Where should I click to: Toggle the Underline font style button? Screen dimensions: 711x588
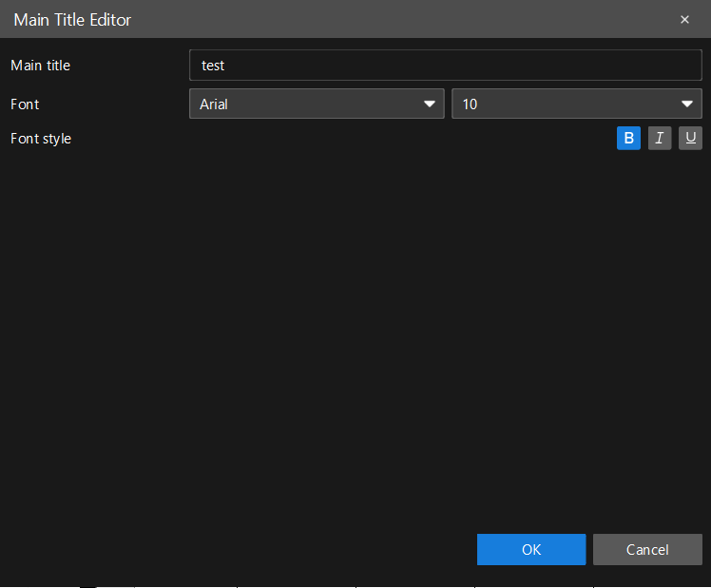[690, 138]
